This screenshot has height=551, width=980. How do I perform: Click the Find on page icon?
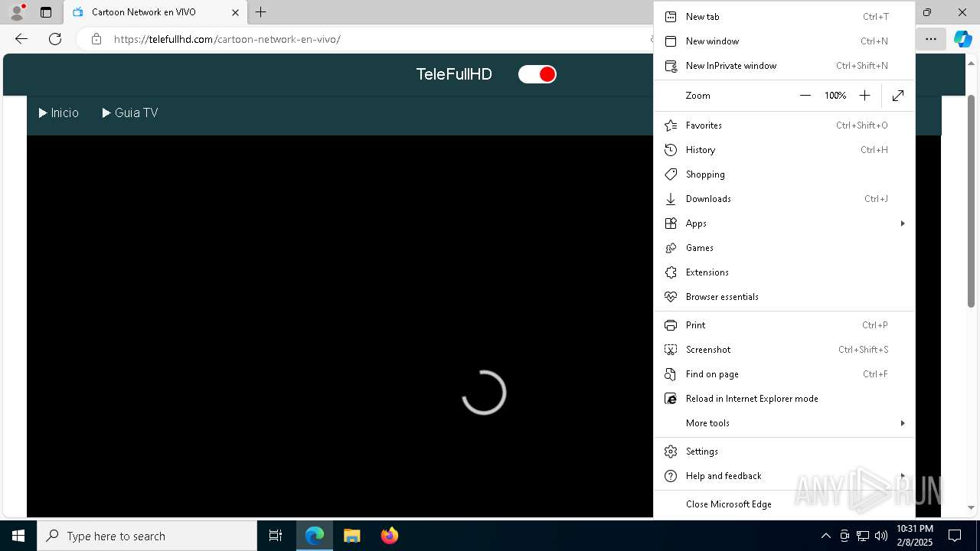pos(671,374)
